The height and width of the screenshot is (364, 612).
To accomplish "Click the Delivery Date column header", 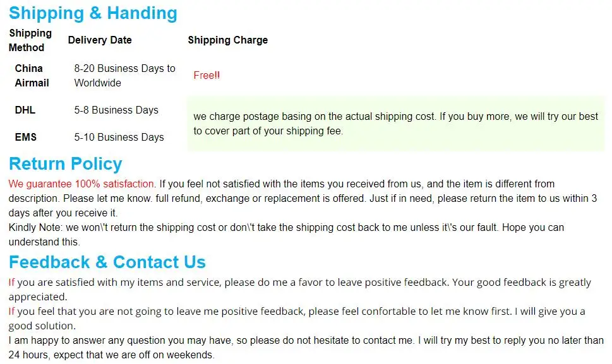I will [x=100, y=40].
